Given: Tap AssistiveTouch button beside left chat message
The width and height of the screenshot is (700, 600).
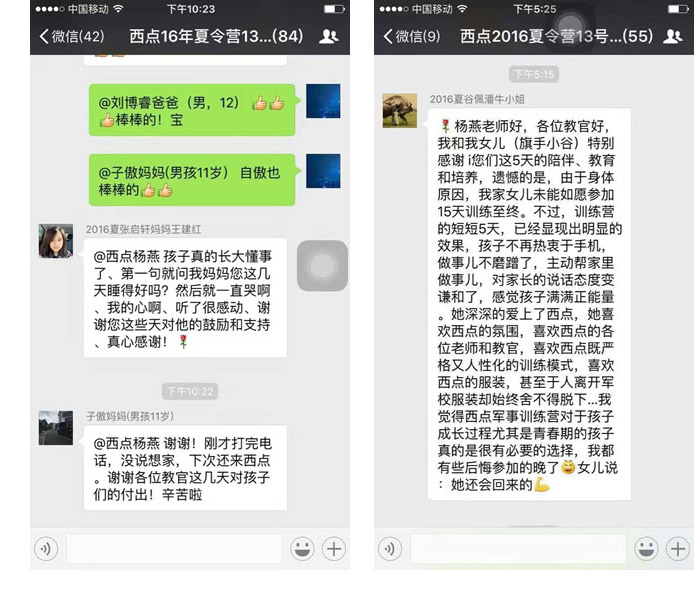Looking at the screenshot, I should [322, 266].
